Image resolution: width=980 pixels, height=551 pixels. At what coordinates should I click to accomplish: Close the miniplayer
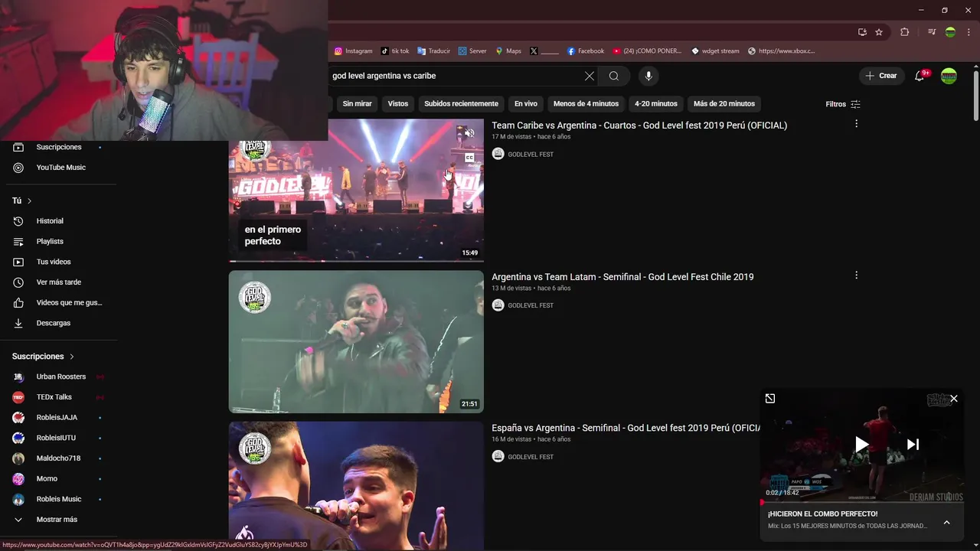pos(954,399)
